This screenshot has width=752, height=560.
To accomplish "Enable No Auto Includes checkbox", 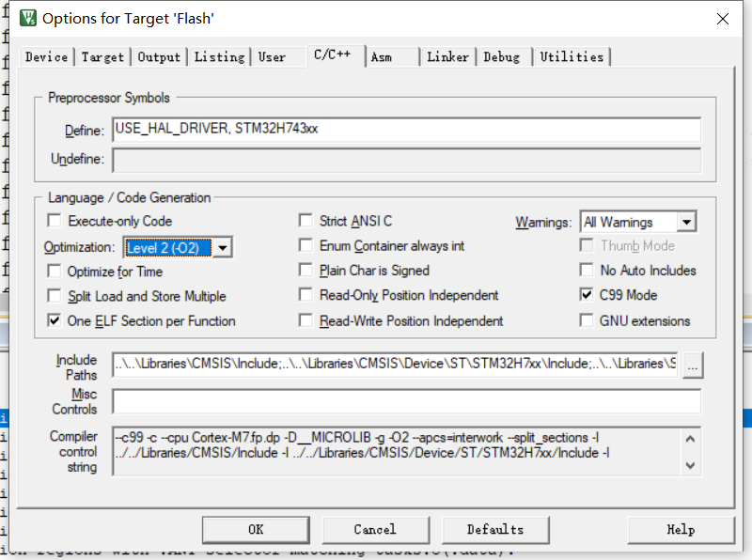I will 586,270.
